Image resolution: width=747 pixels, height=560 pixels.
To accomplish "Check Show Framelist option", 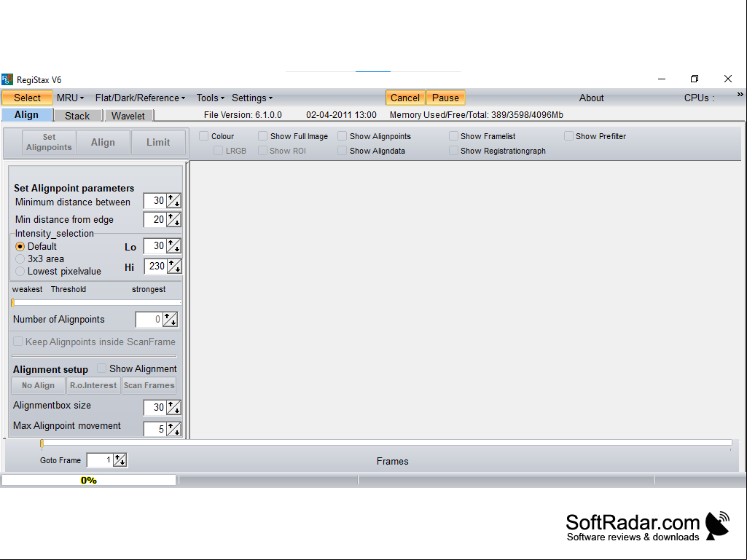I will click(453, 136).
